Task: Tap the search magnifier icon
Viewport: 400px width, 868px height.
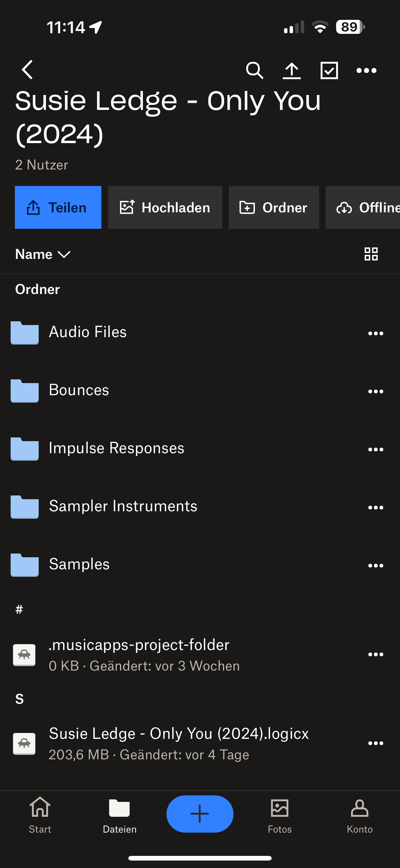Action: 255,70
